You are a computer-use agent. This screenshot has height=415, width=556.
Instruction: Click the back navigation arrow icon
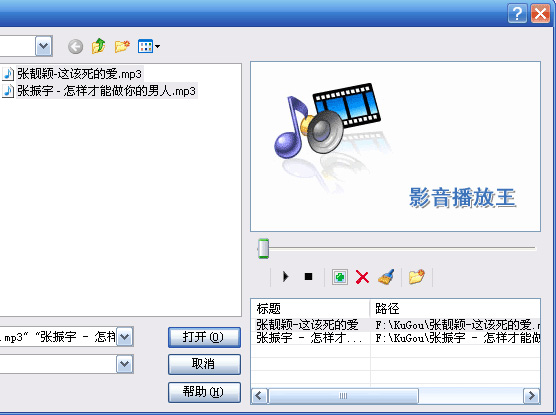76,46
